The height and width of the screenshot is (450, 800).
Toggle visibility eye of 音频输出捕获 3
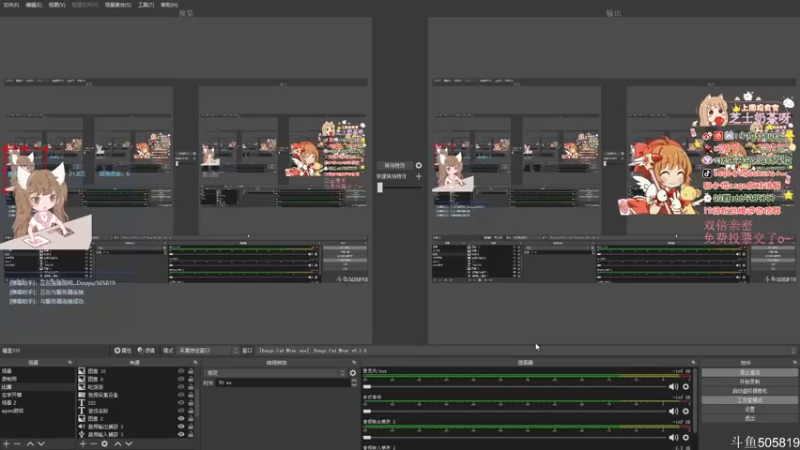pyautogui.click(x=181, y=426)
